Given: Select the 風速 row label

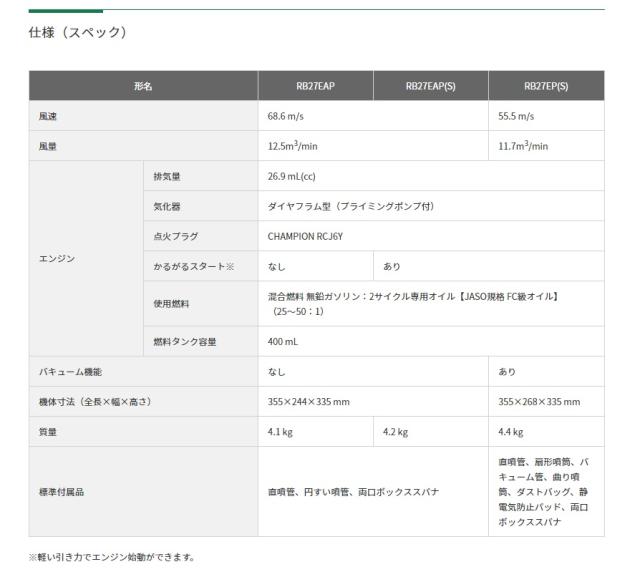Looking at the screenshot, I should pyautogui.click(x=48, y=116).
